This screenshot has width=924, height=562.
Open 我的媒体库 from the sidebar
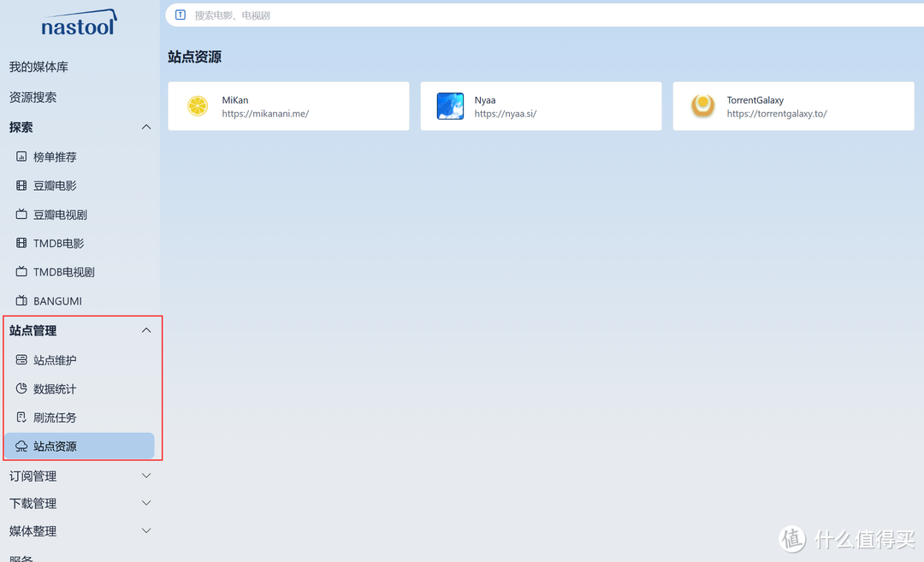(38, 67)
